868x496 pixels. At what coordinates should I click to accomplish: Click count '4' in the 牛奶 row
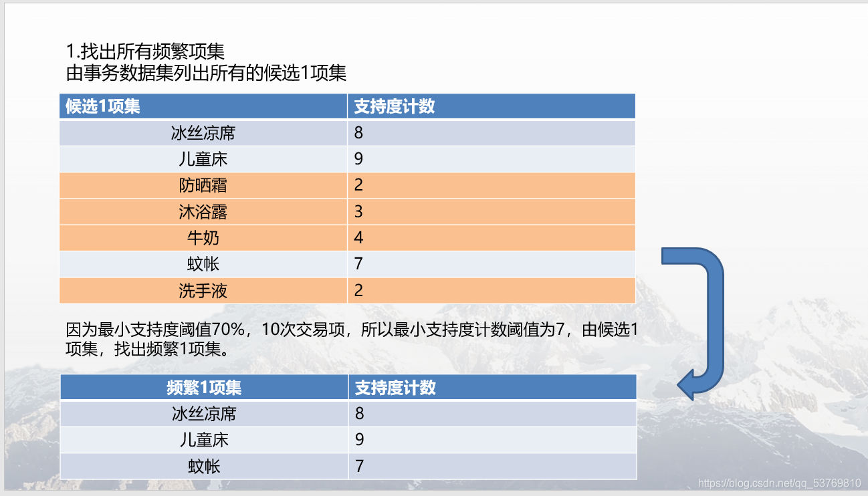coord(491,238)
